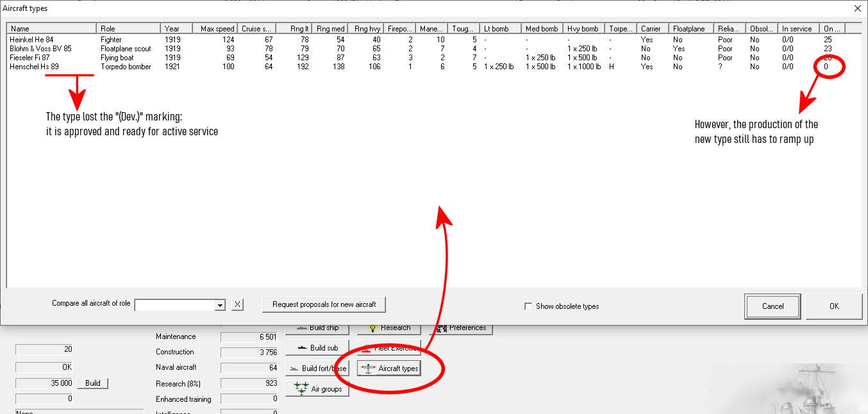
Task: Expand the Compare all aircraft role dropdown
Action: [x=220, y=305]
